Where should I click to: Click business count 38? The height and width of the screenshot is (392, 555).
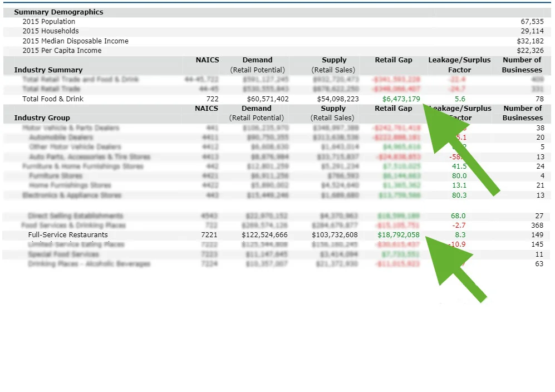click(x=540, y=128)
